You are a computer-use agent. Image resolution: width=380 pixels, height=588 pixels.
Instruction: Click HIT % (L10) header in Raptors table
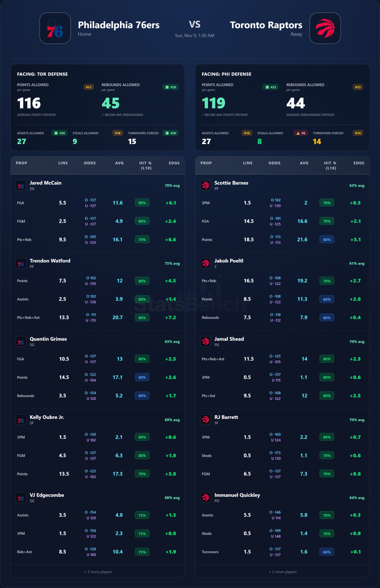tap(330, 165)
